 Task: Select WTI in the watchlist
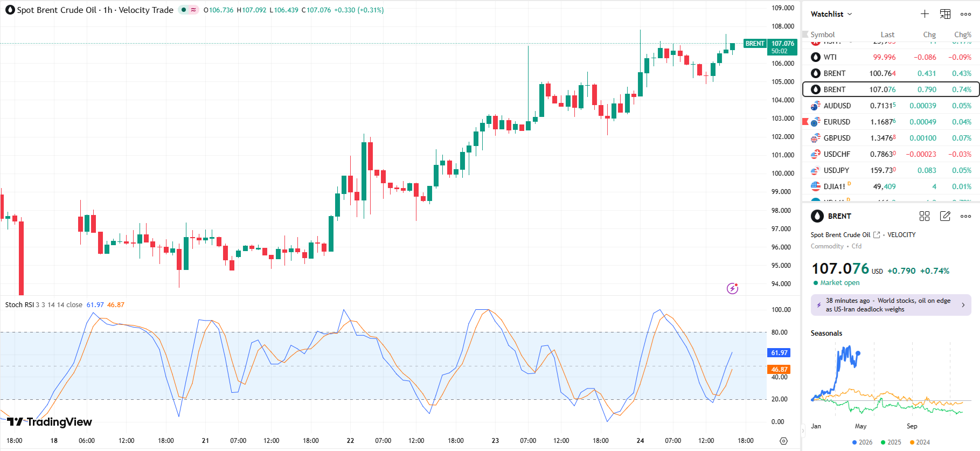click(x=830, y=57)
